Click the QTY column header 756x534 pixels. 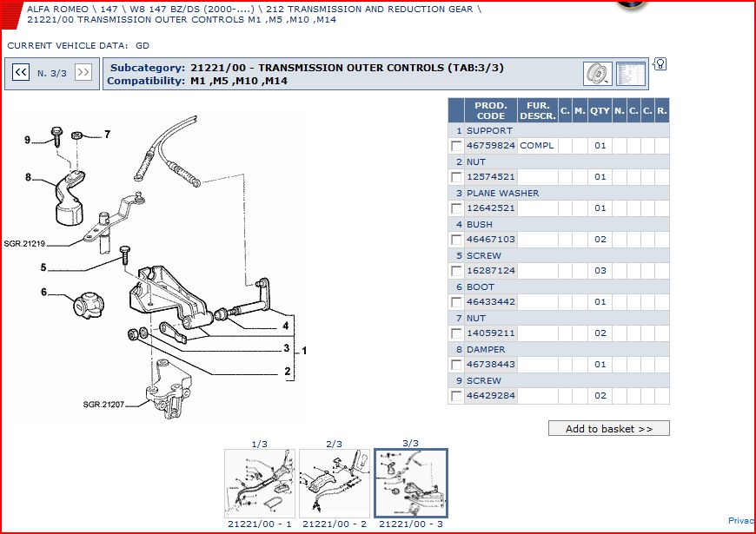(x=600, y=110)
